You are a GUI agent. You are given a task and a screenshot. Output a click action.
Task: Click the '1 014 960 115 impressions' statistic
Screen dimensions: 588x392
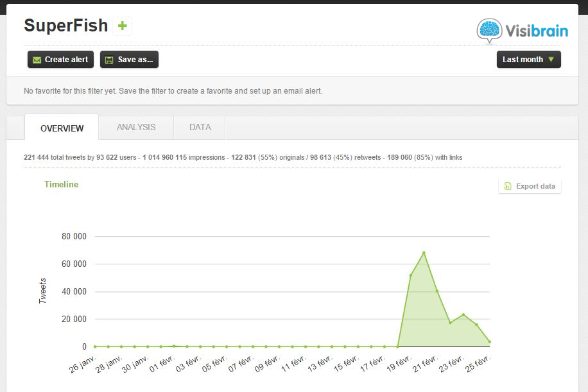[184, 157]
